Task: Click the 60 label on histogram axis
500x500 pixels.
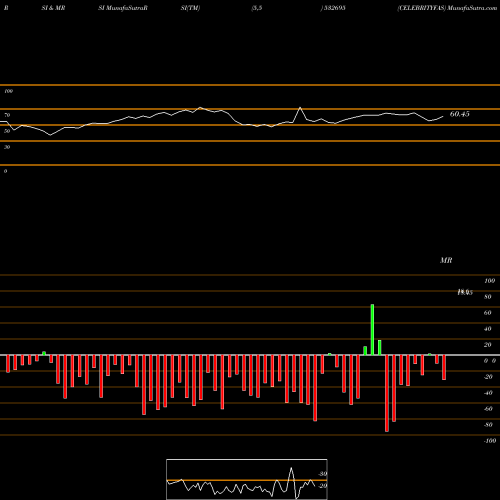Action: point(488,313)
